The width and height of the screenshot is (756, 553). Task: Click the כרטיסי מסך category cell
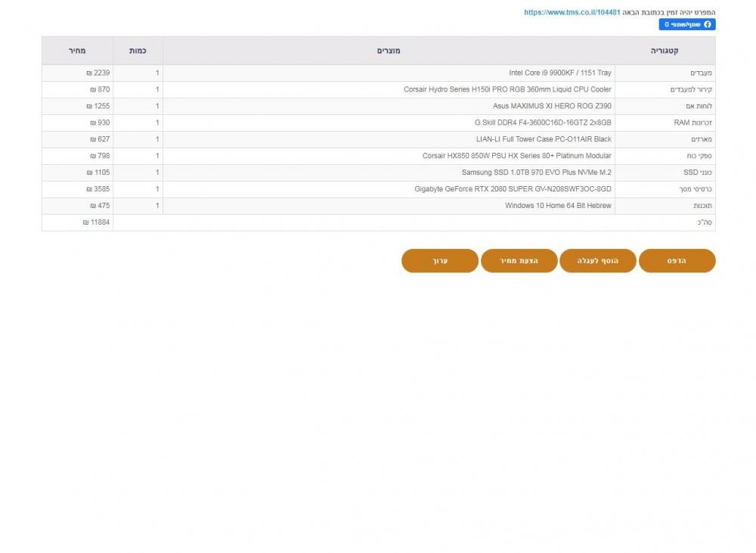point(665,189)
